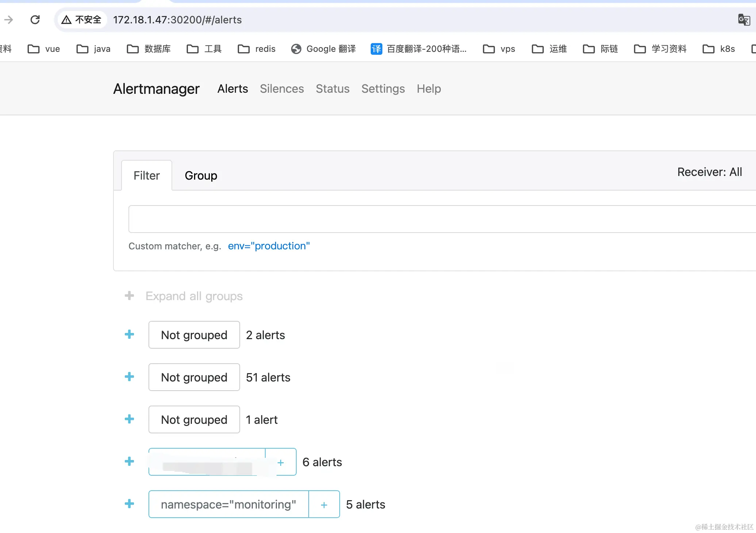Screen dimensions: 756x533
Task: Open the Status navigation page
Action: [x=332, y=89]
